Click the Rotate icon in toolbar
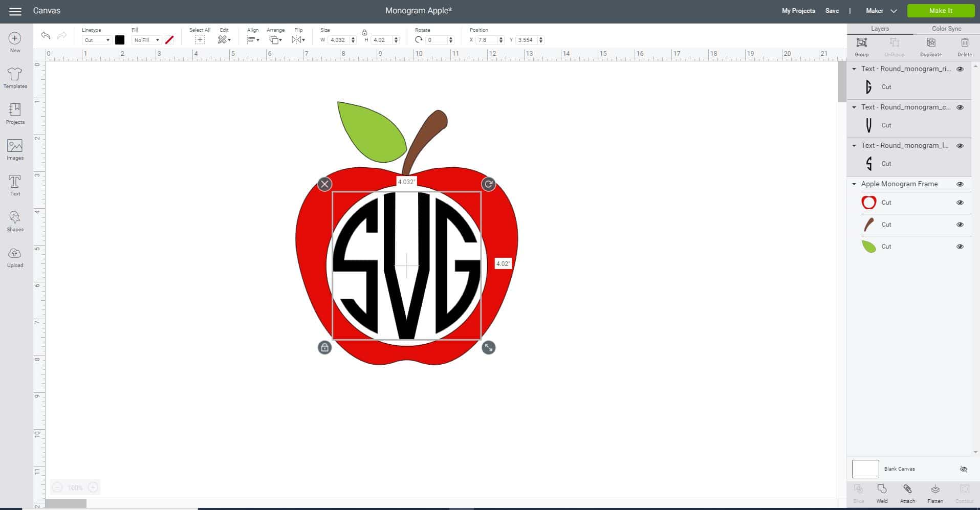 click(x=419, y=39)
